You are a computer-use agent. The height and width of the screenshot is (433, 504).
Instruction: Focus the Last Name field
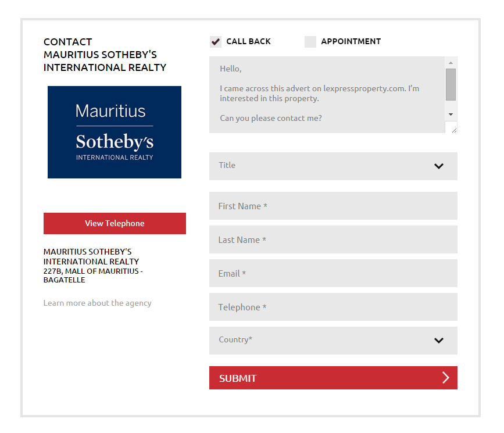pos(333,239)
